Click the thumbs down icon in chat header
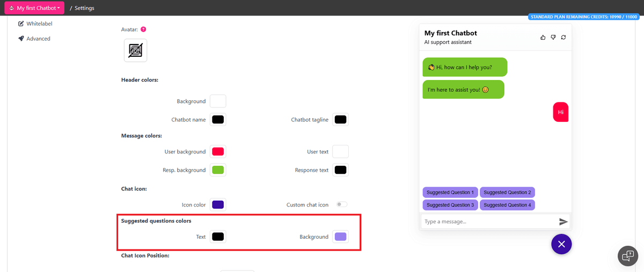Viewport: 644px width, 272px height. pos(553,37)
